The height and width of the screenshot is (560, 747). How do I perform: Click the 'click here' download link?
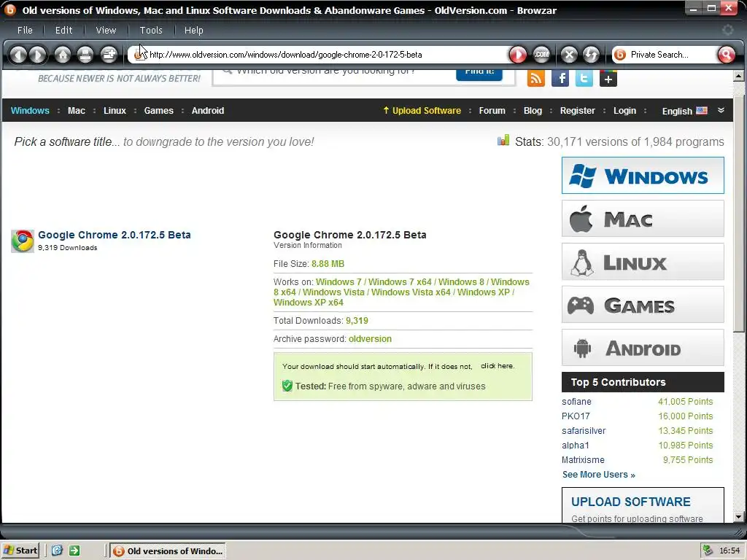(498, 366)
